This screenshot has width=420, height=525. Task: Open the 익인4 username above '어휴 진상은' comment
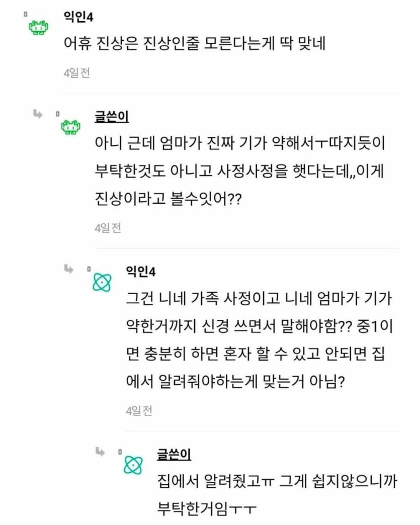click(x=78, y=17)
